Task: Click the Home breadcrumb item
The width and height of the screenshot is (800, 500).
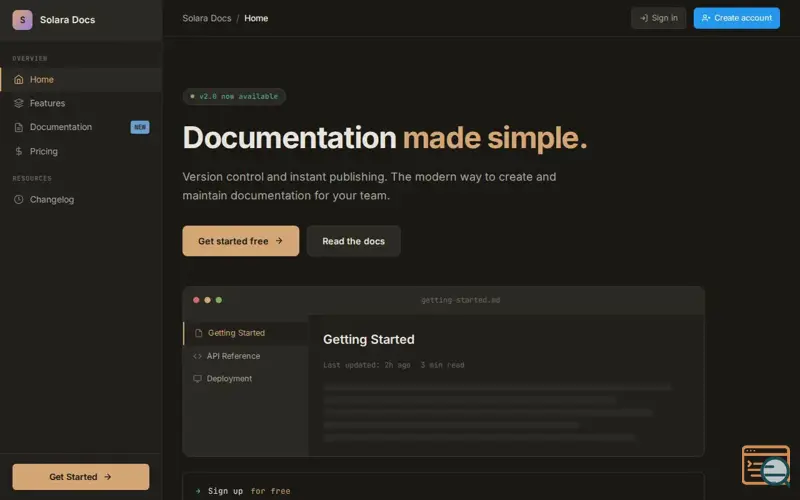Action: (x=256, y=18)
